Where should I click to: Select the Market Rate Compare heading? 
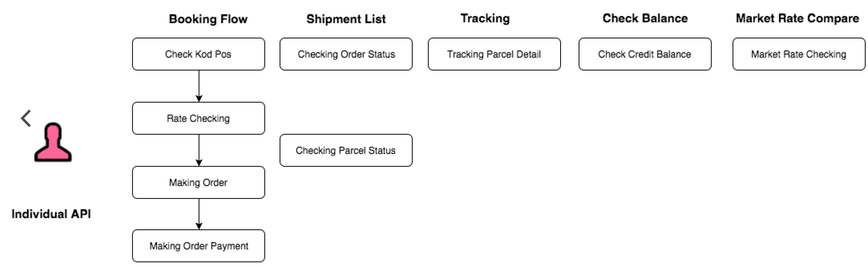tap(797, 18)
